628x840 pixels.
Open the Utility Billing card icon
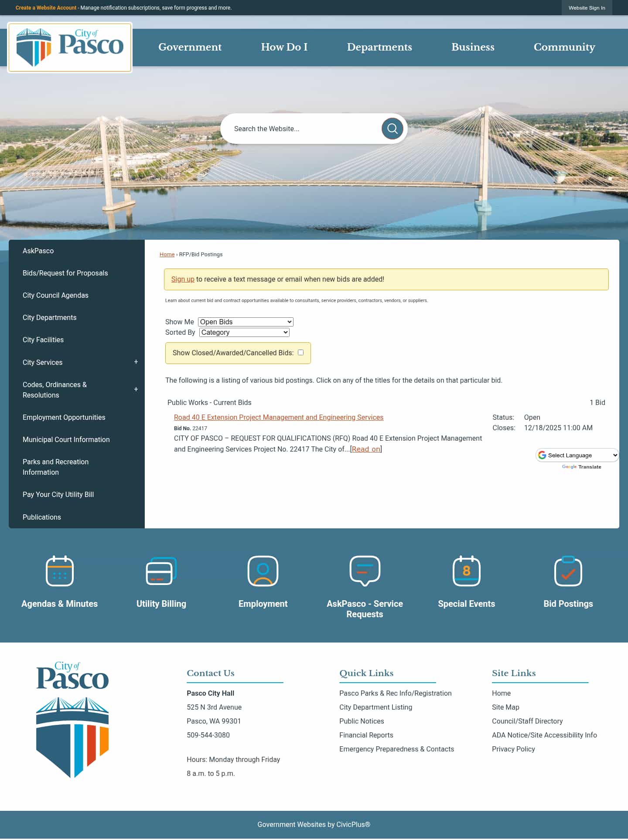pos(161,571)
